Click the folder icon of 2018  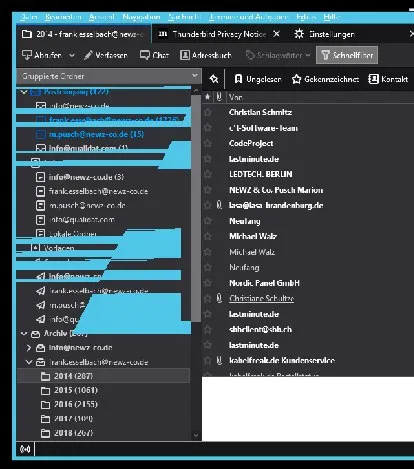coord(45,433)
